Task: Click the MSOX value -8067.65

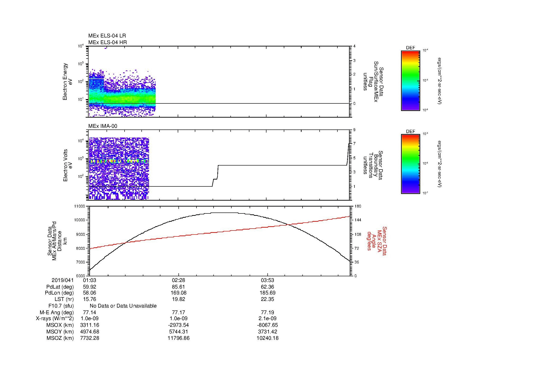Action: point(267,325)
